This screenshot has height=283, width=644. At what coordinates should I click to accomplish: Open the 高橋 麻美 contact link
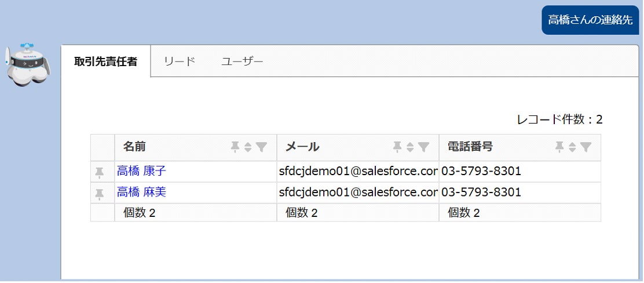pyautogui.click(x=142, y=193)
